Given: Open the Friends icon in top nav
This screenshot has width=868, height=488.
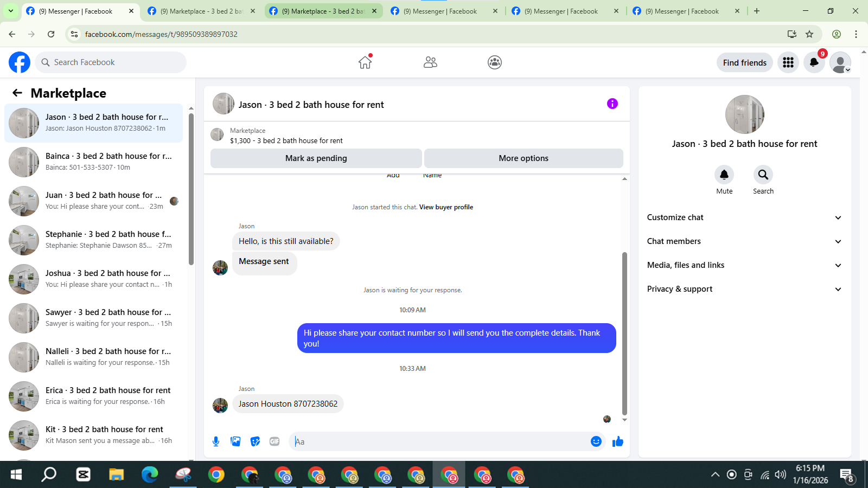Looking at the screenshot, I should click(430, 62).
